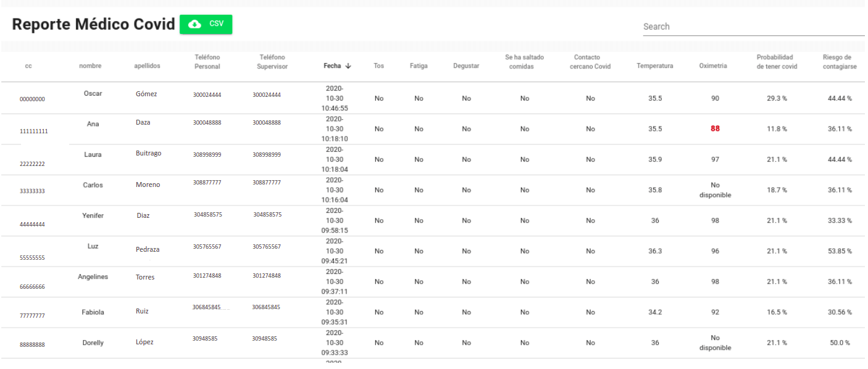Click probability value 16.5 %
The width and height of the screenshot is (868, 369).
(777, 312)
